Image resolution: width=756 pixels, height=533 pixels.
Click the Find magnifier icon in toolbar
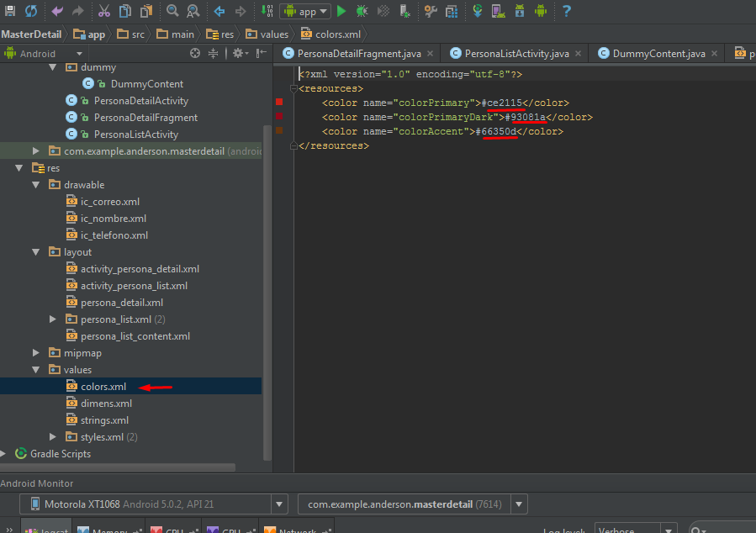(x=172, y=11)
